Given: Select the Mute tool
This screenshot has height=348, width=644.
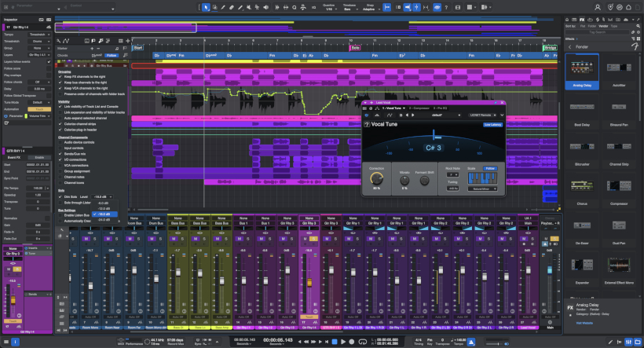Looking at the screenshot, I should tap(249, 7).
